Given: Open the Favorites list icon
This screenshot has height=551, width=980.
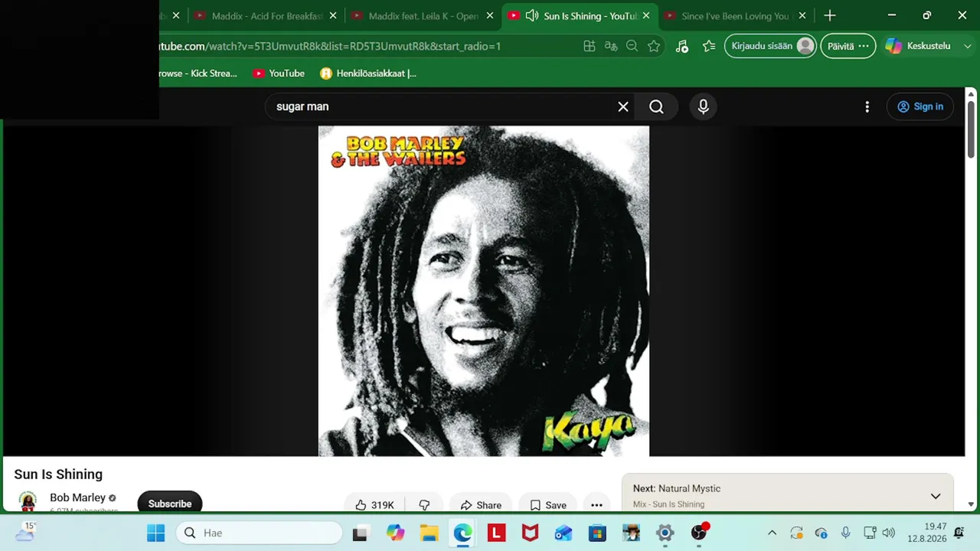Looking at the screenshot, I should tap(709, 47).
